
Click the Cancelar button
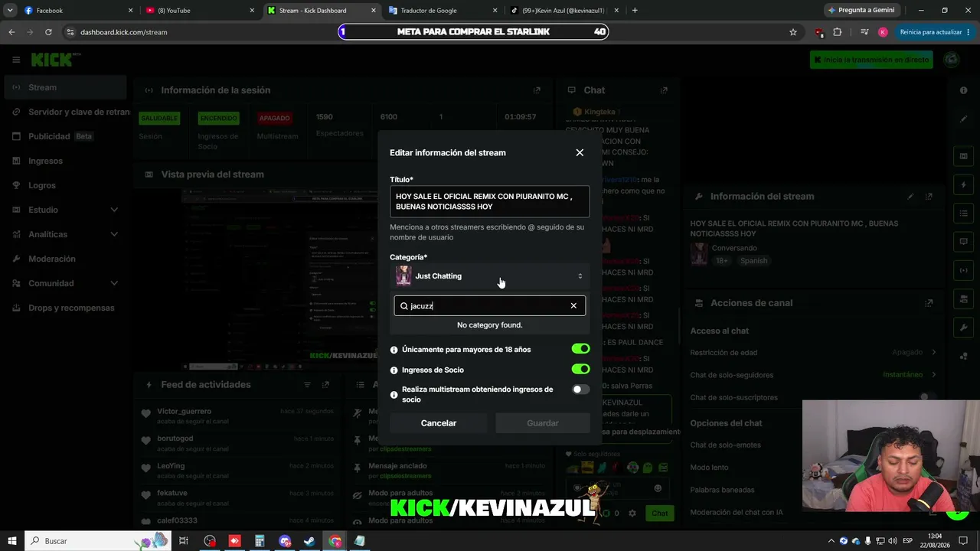[x=438, y=423]
